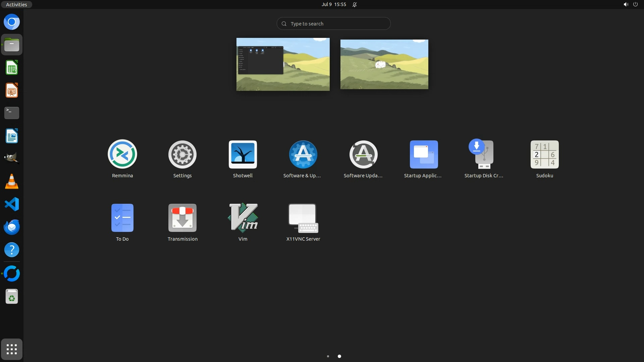Image resolution: width=644 pixels, height=362 pixels.
Task: Toggle Show Applications grid button in dock
Action: tap(12, 349)
